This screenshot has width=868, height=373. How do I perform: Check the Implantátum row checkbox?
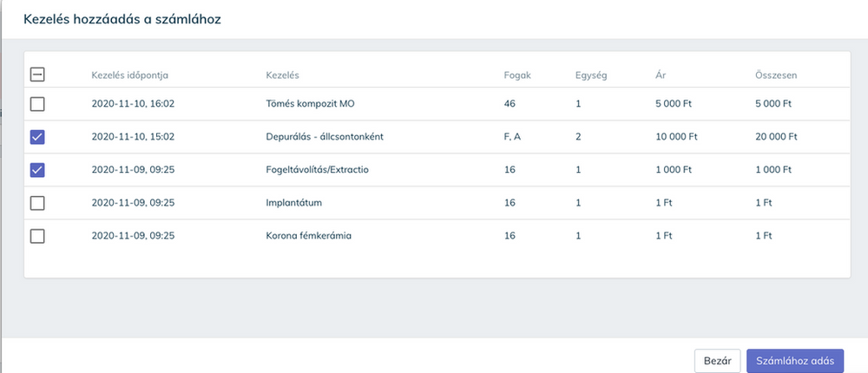37,203
